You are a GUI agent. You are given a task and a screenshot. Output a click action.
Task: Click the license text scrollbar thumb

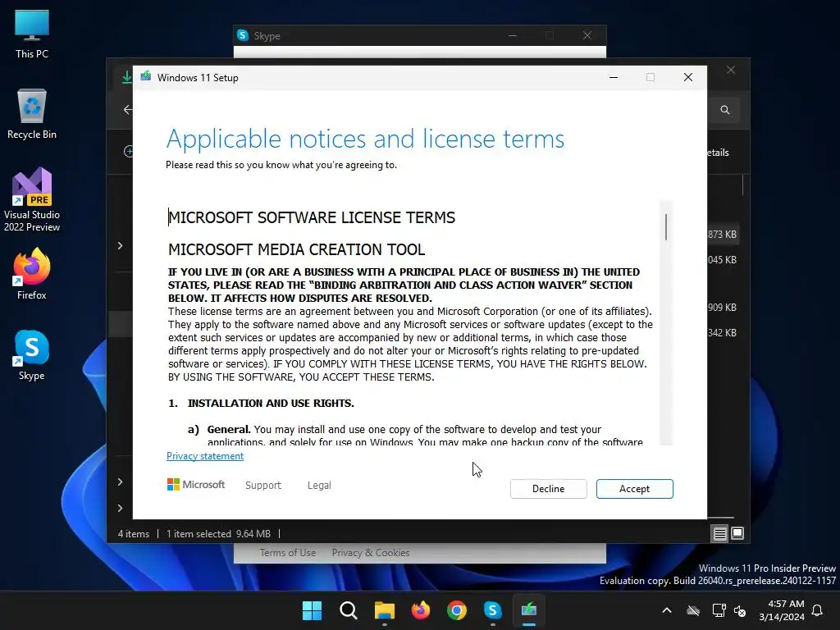666,226
